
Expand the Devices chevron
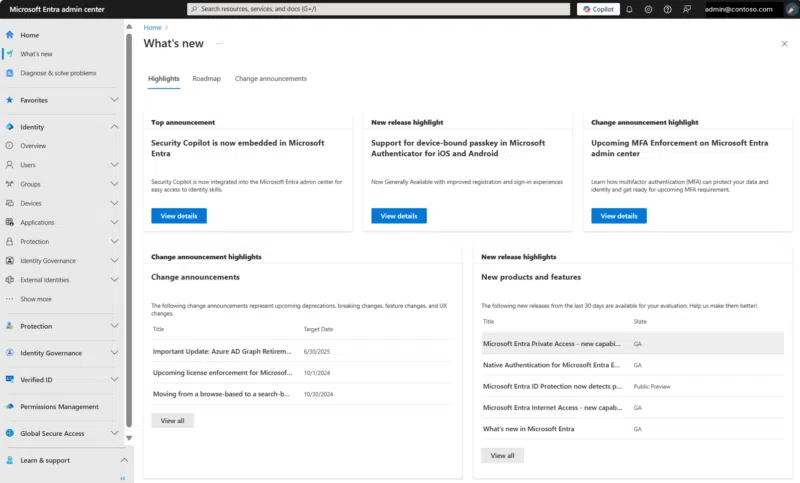[x=114, y=203]
